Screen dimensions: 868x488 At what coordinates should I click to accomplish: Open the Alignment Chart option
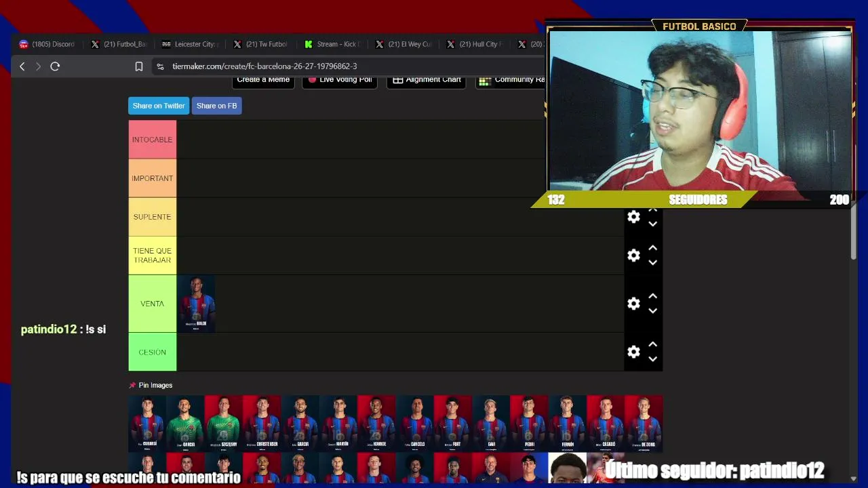[x=427, y=81]
